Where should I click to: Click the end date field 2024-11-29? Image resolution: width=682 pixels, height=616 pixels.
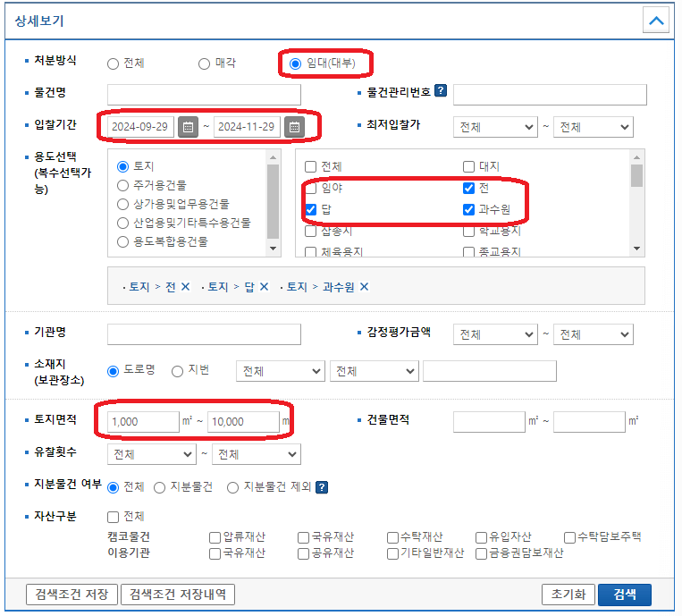(247, 127)
